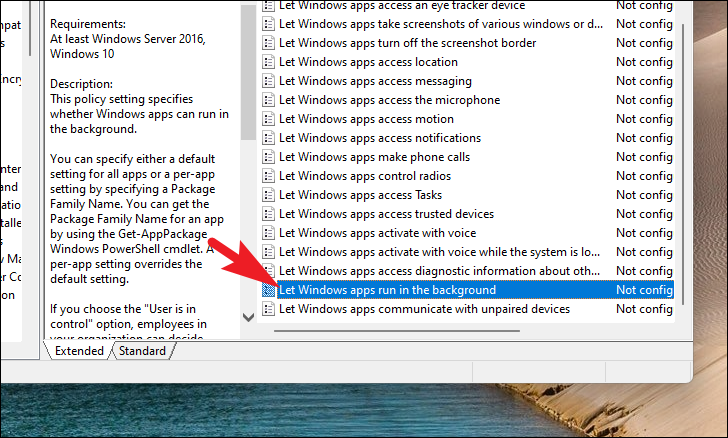Select 'Let Windows apps make phone calls'
728x438 pixels.
375,157
